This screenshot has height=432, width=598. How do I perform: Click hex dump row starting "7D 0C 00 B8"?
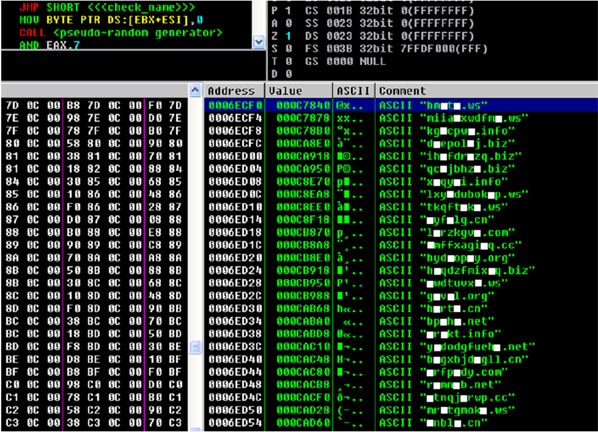[95, 105]
